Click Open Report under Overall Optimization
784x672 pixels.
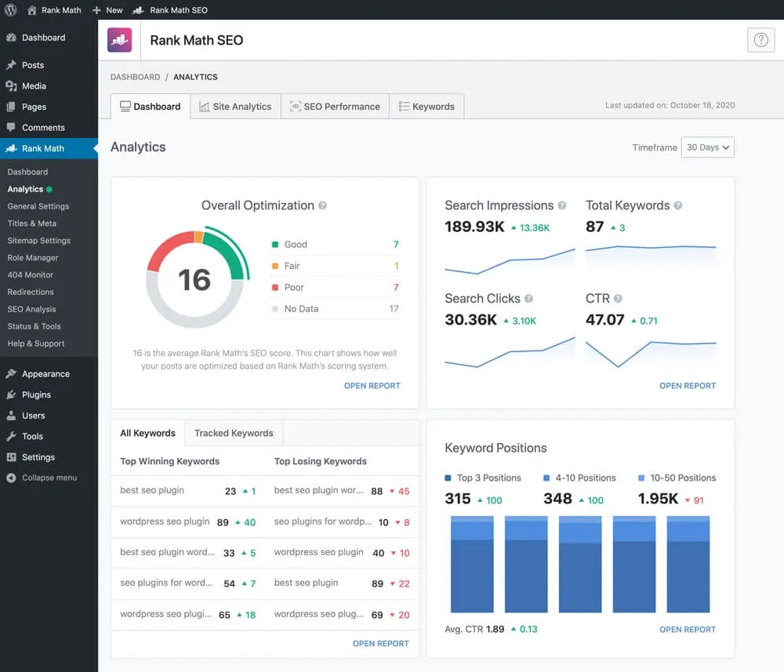tap(372, 386)
